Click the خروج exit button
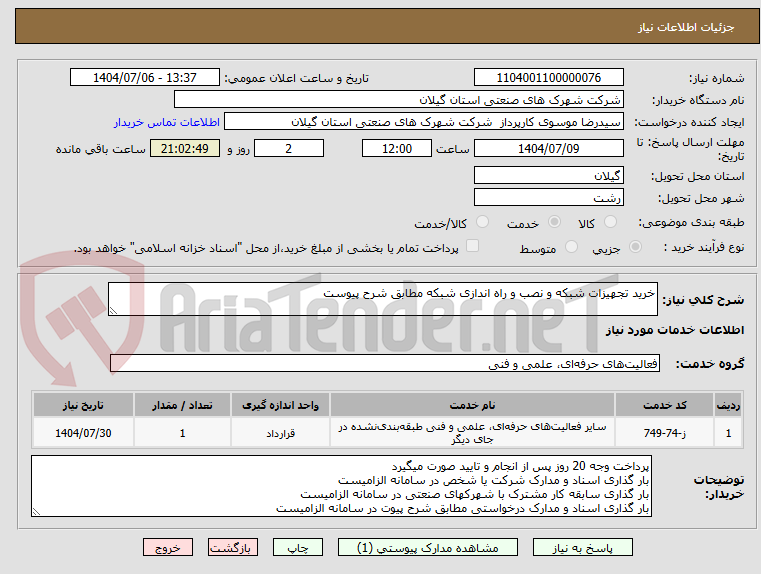761x574 pixels. [167, 547]
